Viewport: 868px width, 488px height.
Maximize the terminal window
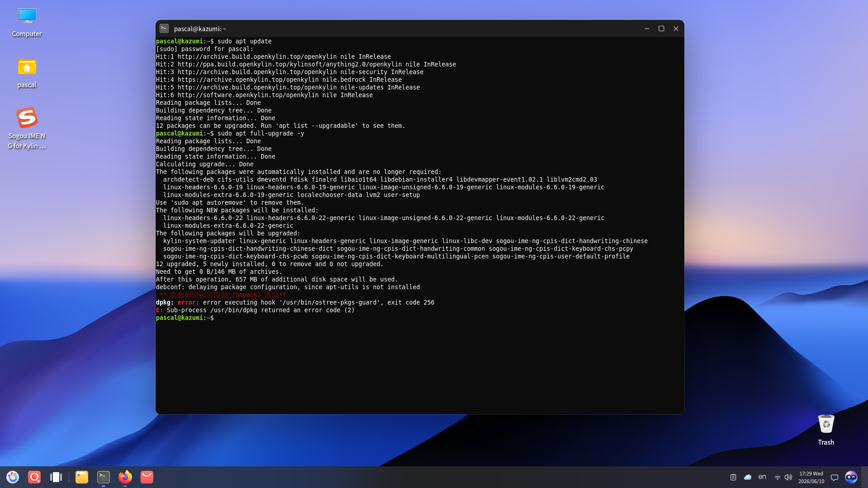661,28
